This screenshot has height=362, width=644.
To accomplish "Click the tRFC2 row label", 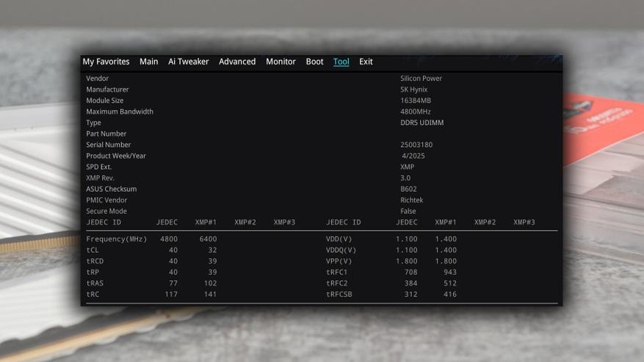I will pyautogui.click(x=337, y=283).
